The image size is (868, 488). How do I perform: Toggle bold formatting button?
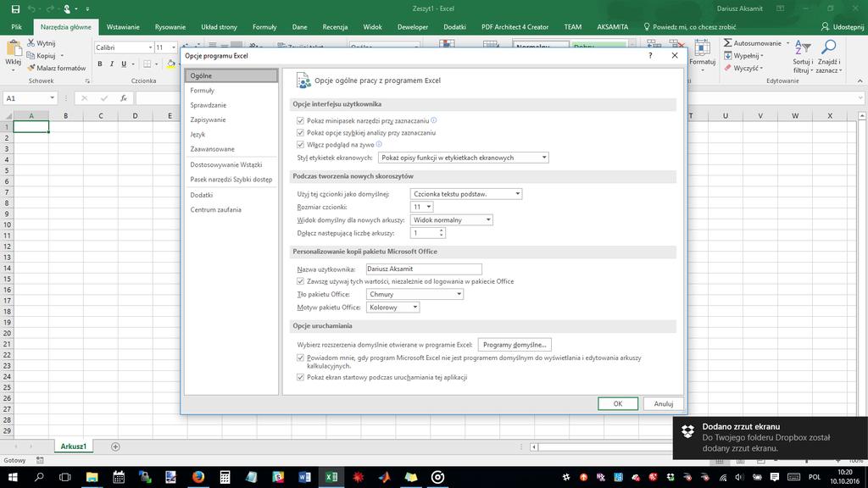[100, 64]
